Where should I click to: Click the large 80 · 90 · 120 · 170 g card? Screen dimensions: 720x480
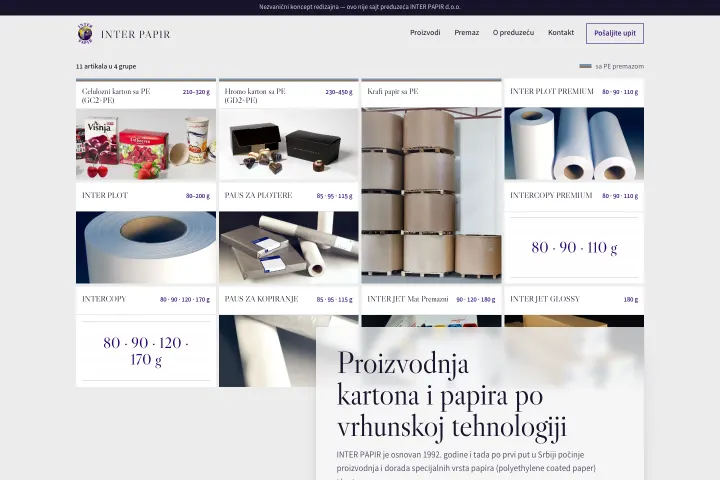pos(146,351)
